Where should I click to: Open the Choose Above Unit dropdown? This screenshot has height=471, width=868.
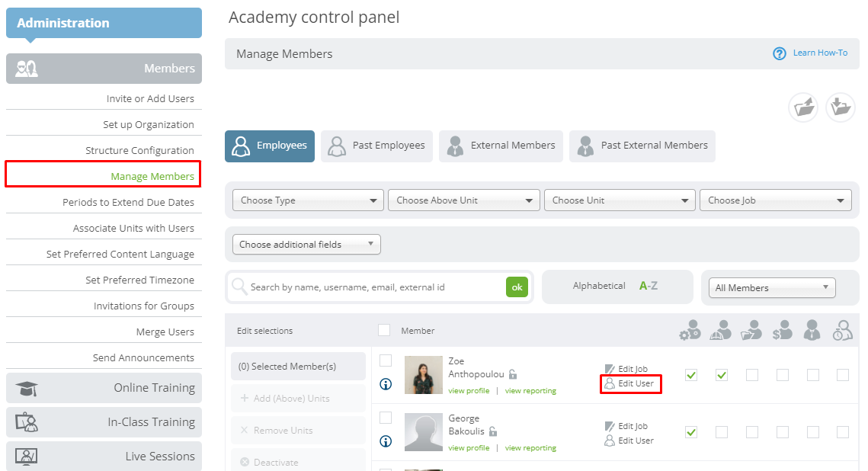click(464, 200)
